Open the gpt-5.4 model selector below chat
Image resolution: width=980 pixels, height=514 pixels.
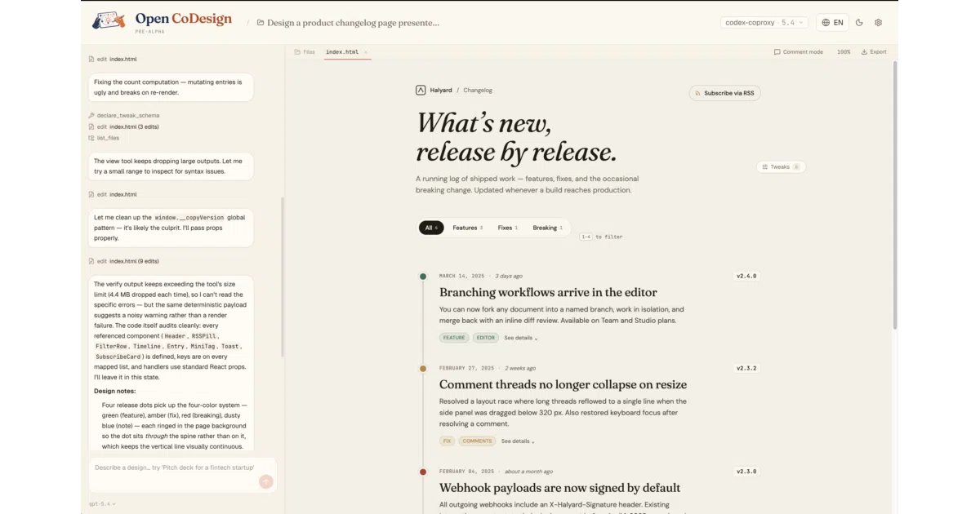click(102, 504)
